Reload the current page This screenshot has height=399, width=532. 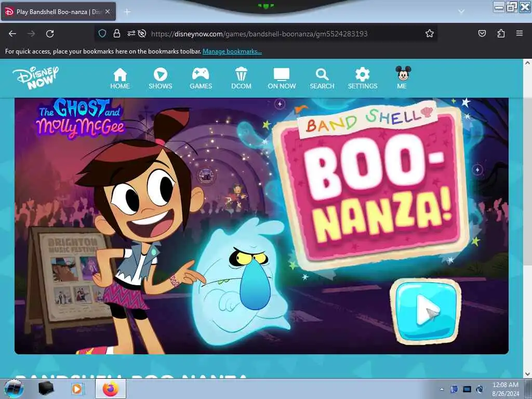pos(50,34)
